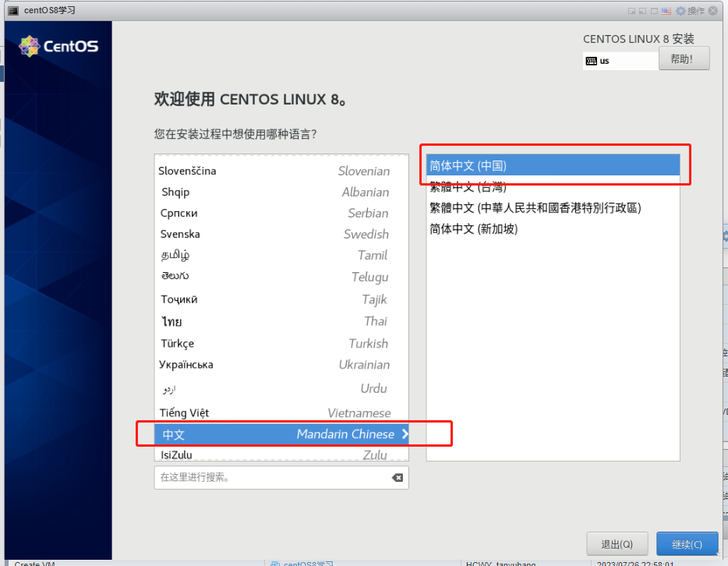The image size is (728, 566).
Task: Select 繁體中文 (中華人民共和國香港特別行政區) locale
Action: pyautogui.click(x=553, y=207)
